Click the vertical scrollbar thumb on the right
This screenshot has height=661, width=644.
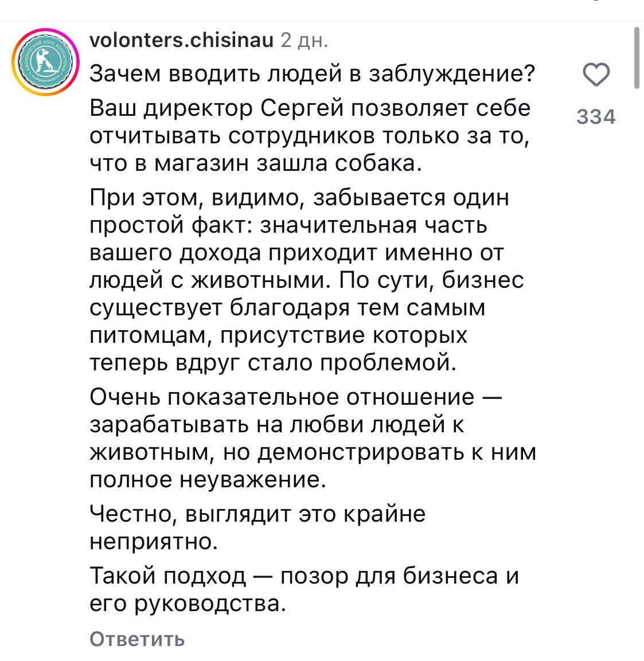[x=636, y=57]
